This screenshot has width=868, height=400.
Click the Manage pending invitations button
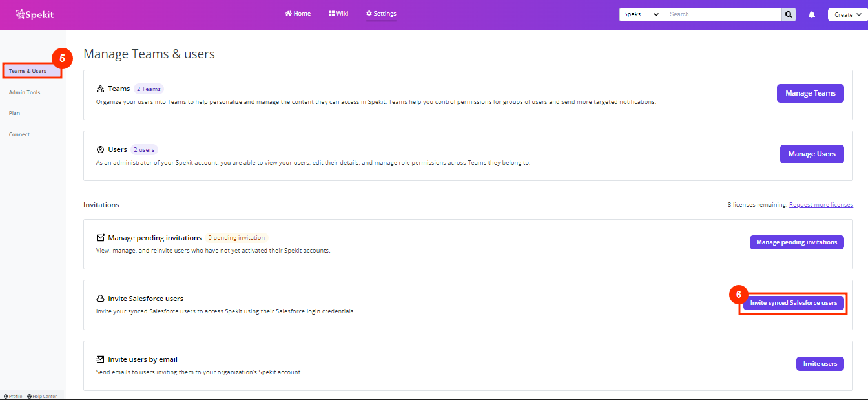(x=797, y=242)
